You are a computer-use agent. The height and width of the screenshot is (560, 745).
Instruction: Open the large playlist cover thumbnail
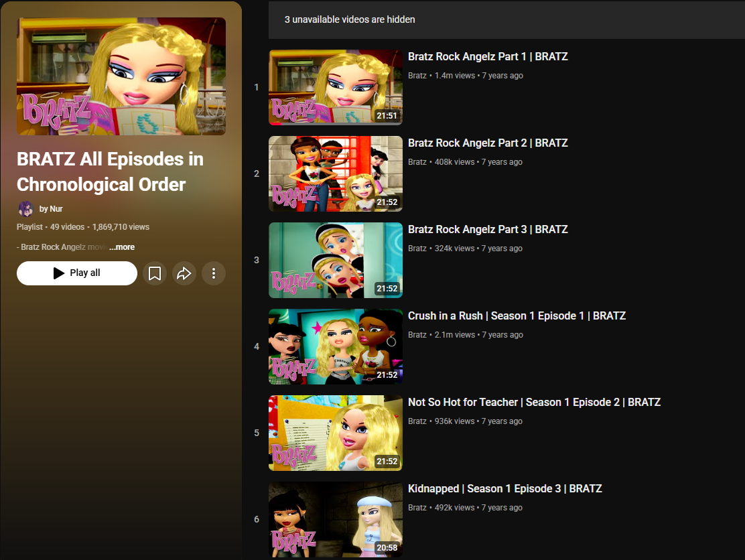tap(121, 76)
